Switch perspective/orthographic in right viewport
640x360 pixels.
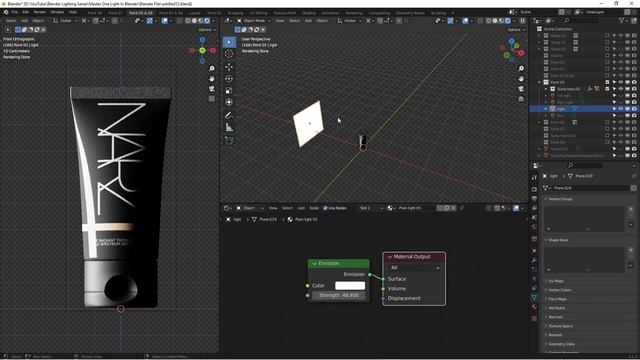click(521, 99)
